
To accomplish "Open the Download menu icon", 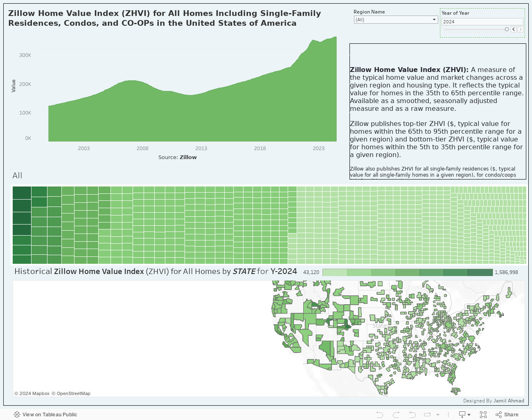I will 464,415.
